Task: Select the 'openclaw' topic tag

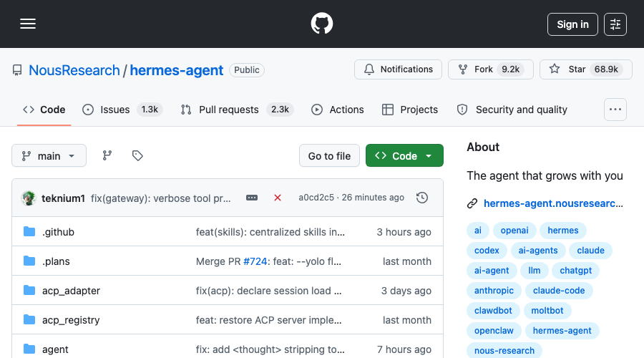Action: tap(494, 331)
